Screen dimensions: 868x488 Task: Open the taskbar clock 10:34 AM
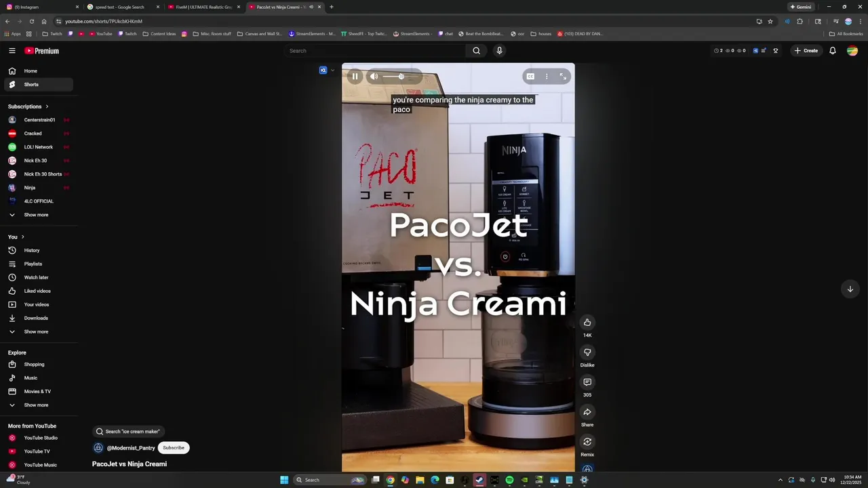(852, 480)
